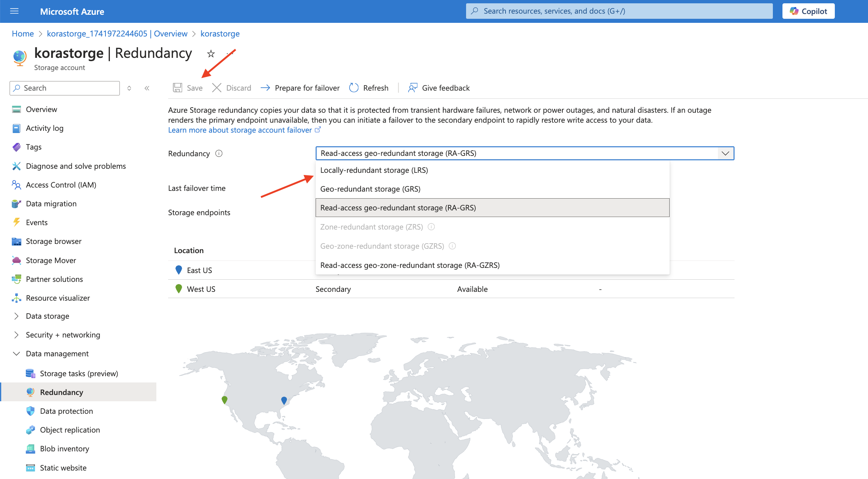Click the Resource visualizer icon
Image resolution: width=868 pixels, height=479 pixels.
(x=16, y=298)
